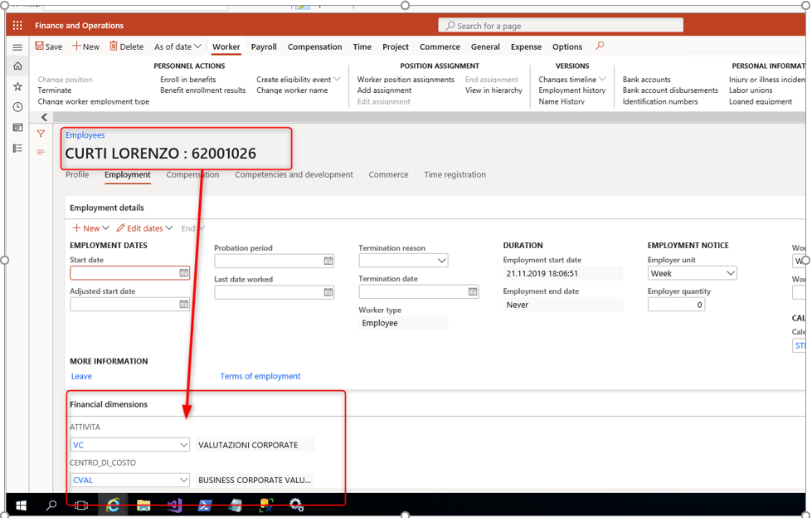The image size is (812, 518).
Task: Open Probation period calendar picker
Action: coord(328,261)
